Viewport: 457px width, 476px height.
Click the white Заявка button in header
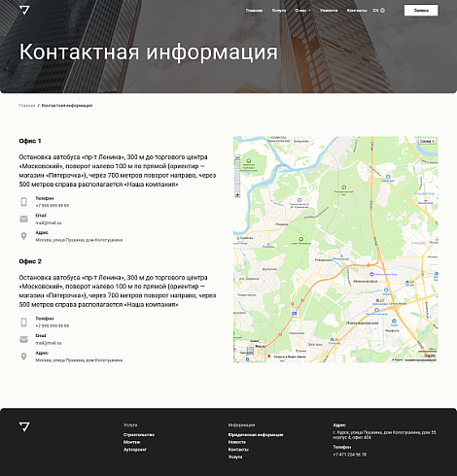[x=421, y=11]
